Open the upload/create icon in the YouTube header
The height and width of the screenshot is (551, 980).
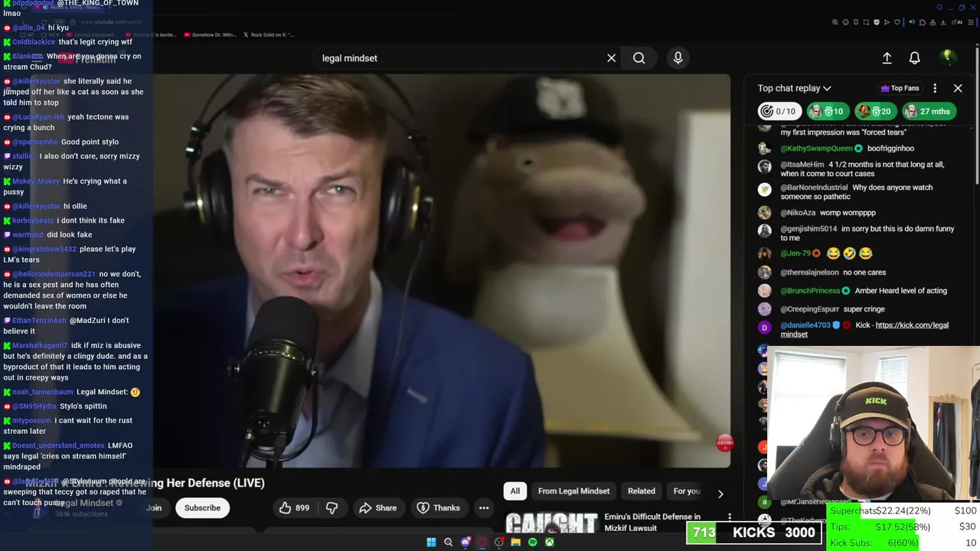[887, 58]
